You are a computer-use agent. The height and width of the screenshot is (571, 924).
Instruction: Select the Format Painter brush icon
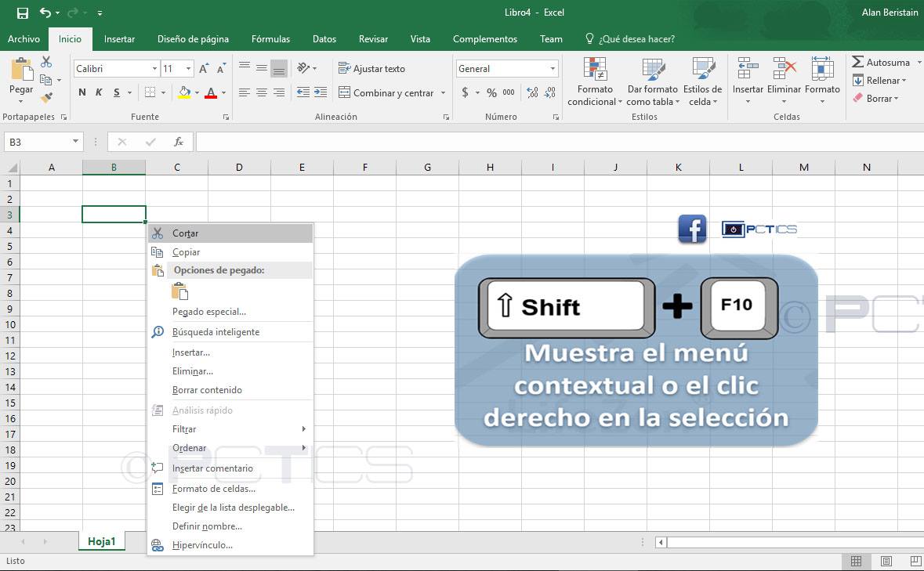(x=46, y=97)
